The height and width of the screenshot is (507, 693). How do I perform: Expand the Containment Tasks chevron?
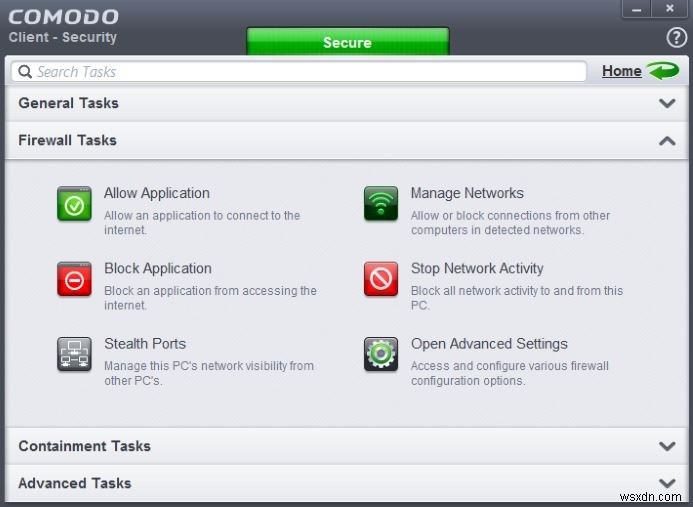click(x=667, y=446)
